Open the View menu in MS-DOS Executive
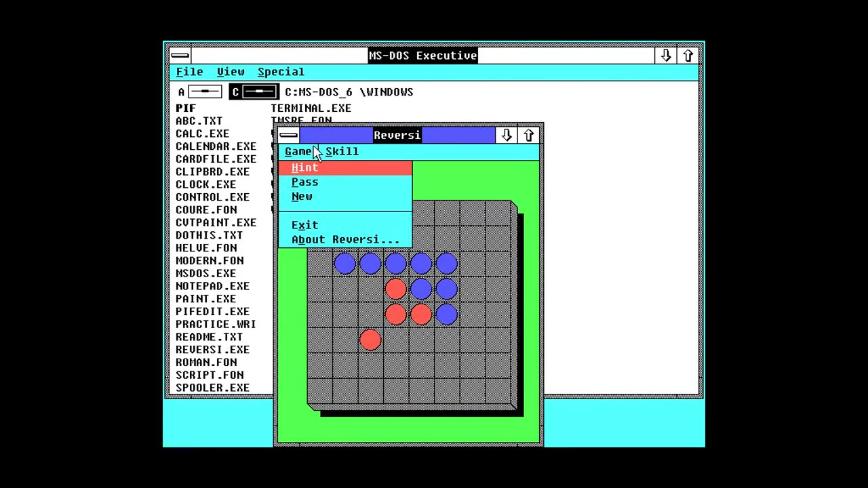 point(231,72)
